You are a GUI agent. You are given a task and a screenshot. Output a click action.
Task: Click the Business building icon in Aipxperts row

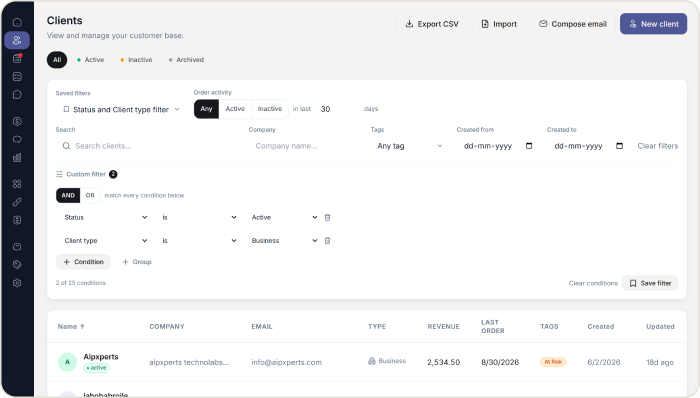coord(371,361)
